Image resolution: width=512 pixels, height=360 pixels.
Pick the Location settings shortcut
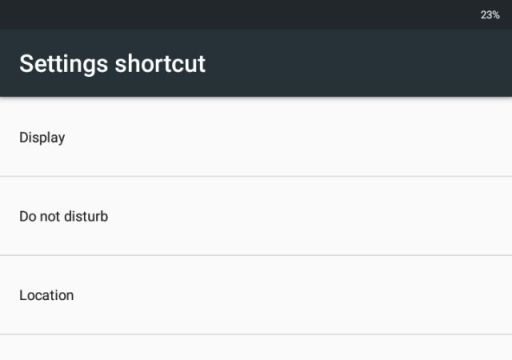(x=256, y=295)
